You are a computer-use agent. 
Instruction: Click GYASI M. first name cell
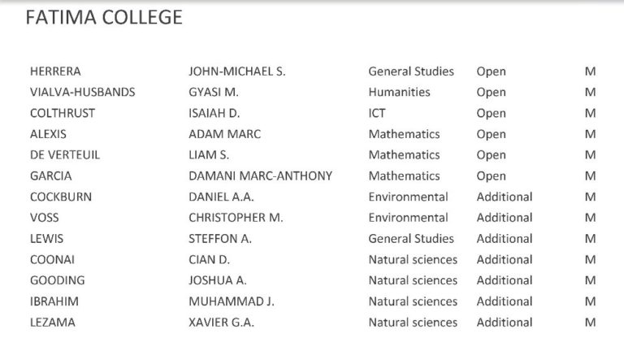click(x=214, y=92)
